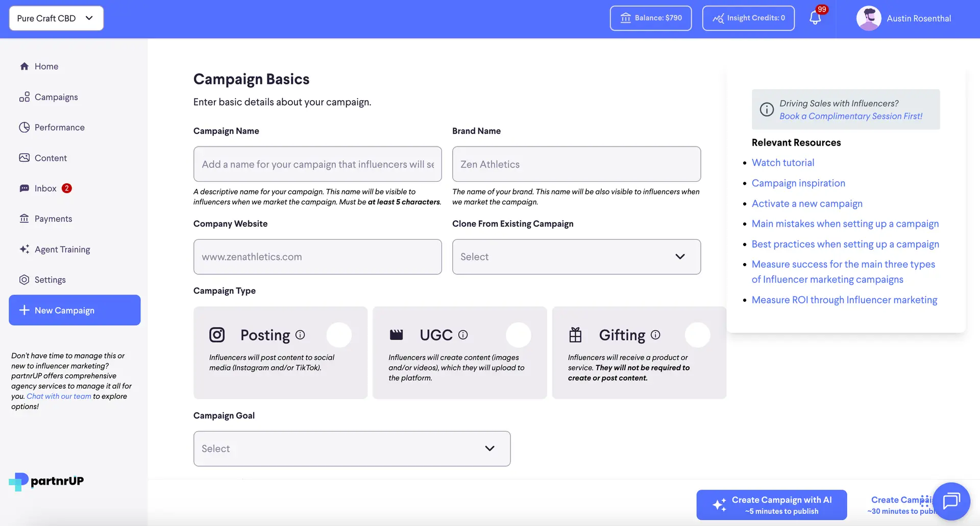Select the Campaigns icon in sidebar

tap(24, 97)
